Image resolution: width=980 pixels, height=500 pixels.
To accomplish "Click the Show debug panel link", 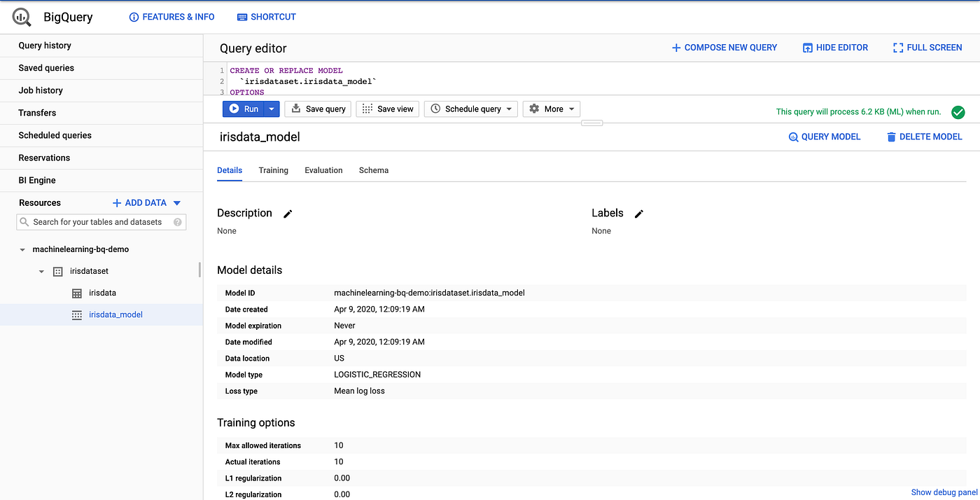I will point(944,492).
